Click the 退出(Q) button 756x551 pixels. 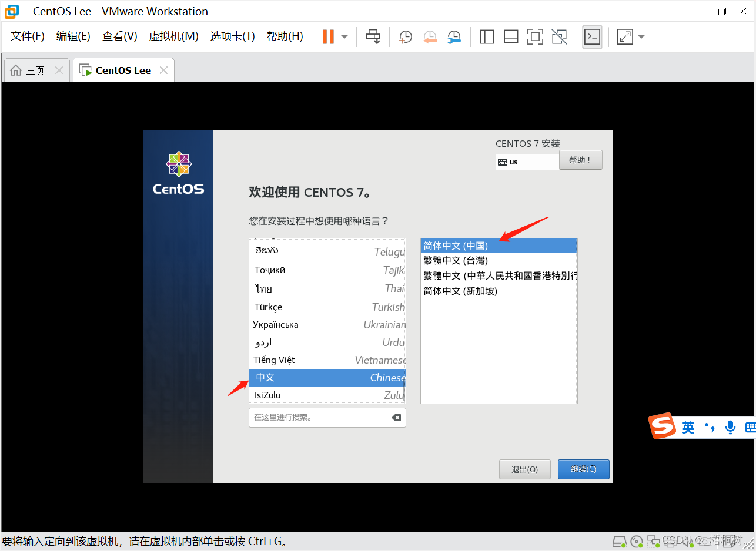(524, 469)
